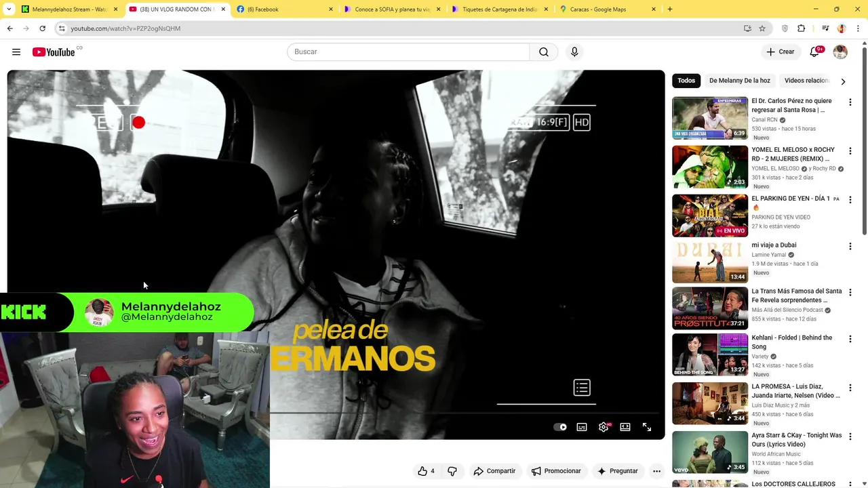The width and height of the screenshot is (868, 488).
Task: Select the Videos relacionados chip
Action: pos(806,81)
